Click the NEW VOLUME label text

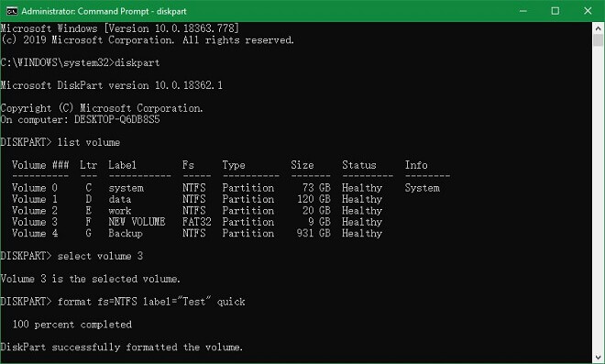click(137, 222)
